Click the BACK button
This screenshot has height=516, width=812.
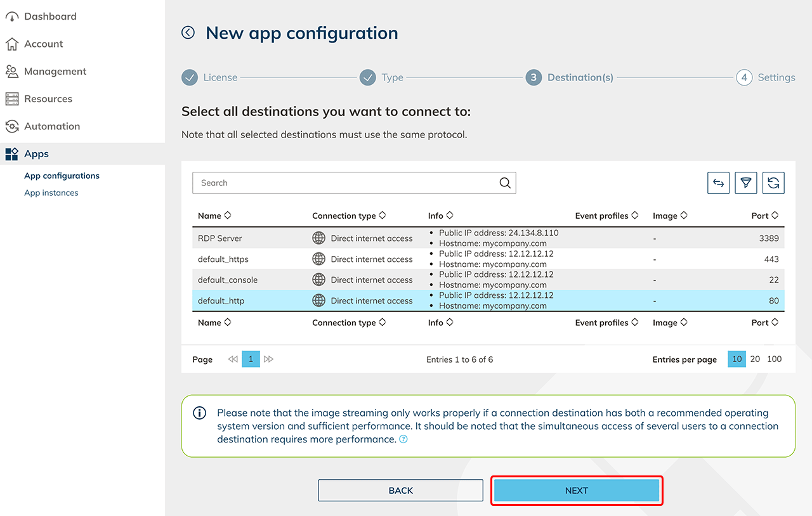(x=400, y=491)
